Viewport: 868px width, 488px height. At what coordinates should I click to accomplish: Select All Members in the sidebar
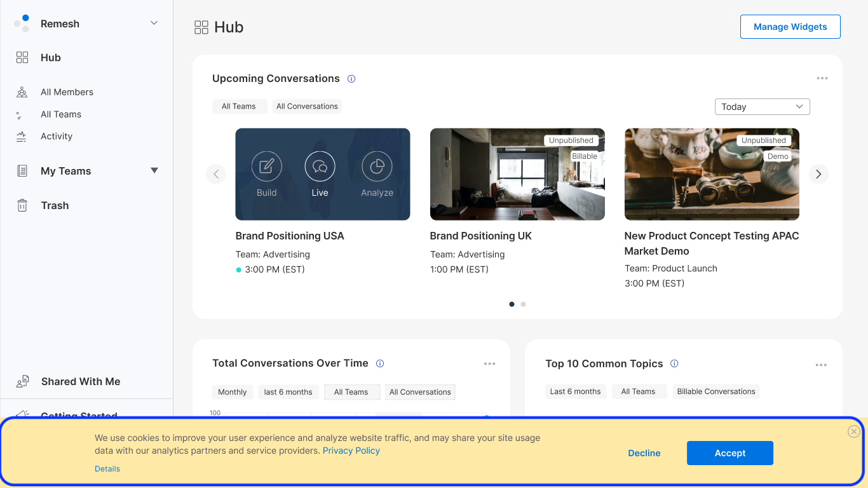click(x=67, y=92)
